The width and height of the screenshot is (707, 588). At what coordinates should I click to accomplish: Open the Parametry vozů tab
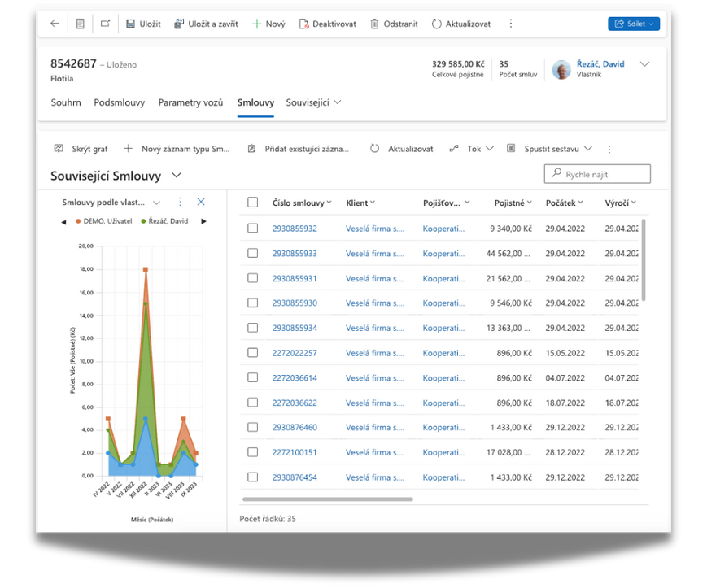click(190, 102)
